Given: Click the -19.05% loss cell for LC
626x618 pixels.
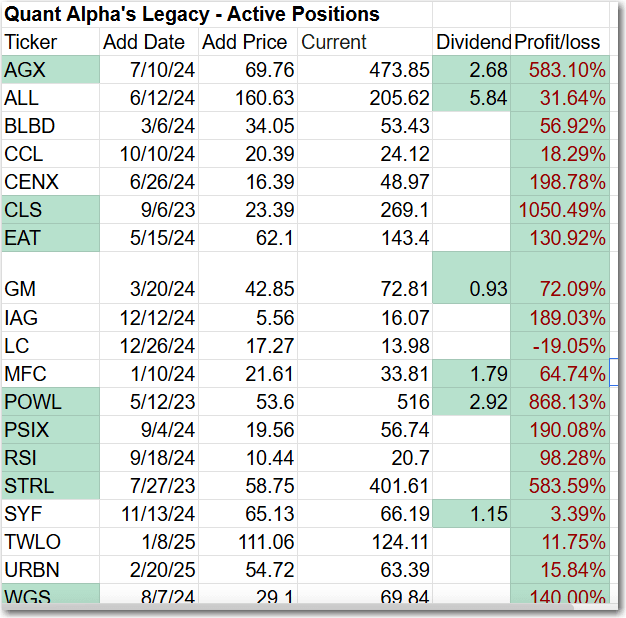Looking at the screenshot, I should pyautogui.click(x=560, y=346).
